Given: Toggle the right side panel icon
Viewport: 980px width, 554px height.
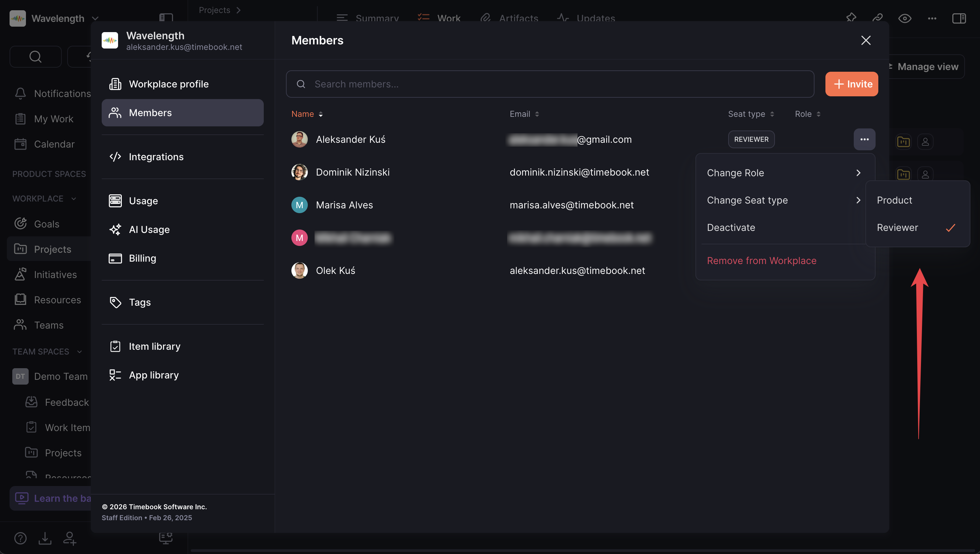Looking at the screenshot, I should point(959,18).
